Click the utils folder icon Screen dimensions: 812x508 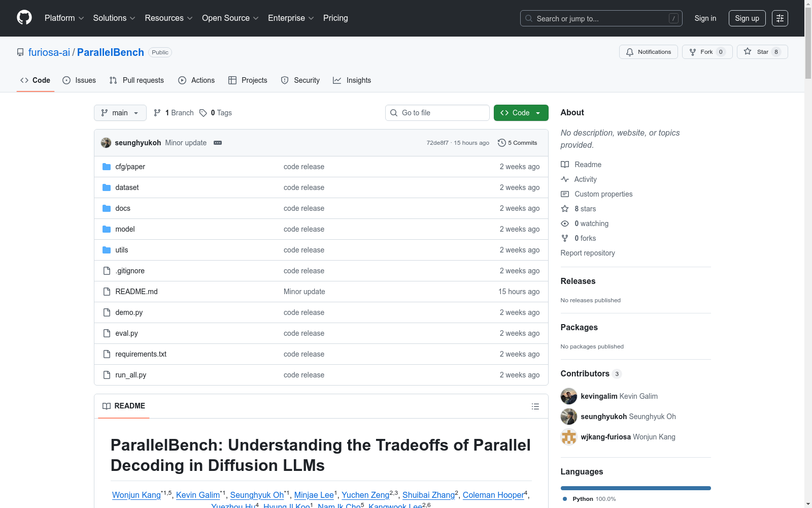[107, 250]
